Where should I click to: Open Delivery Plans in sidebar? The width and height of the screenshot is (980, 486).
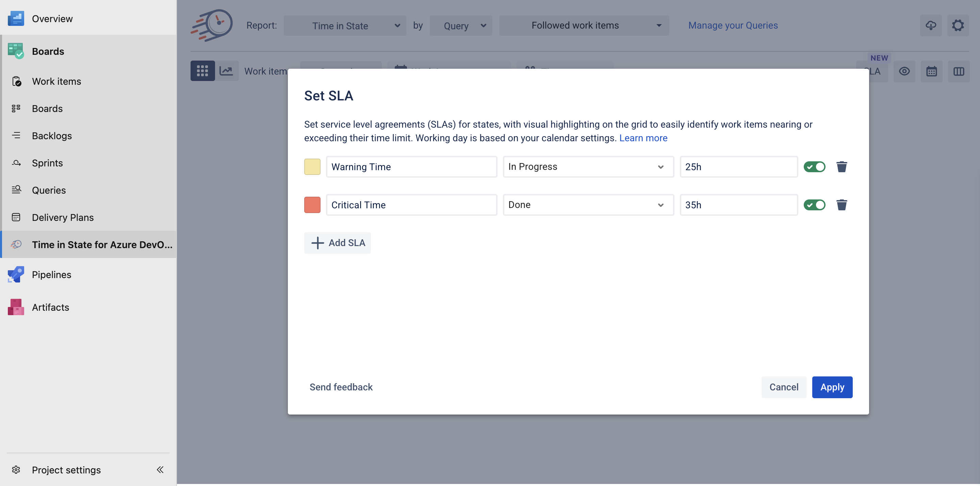pyautogui.click(x=63, y=217)
